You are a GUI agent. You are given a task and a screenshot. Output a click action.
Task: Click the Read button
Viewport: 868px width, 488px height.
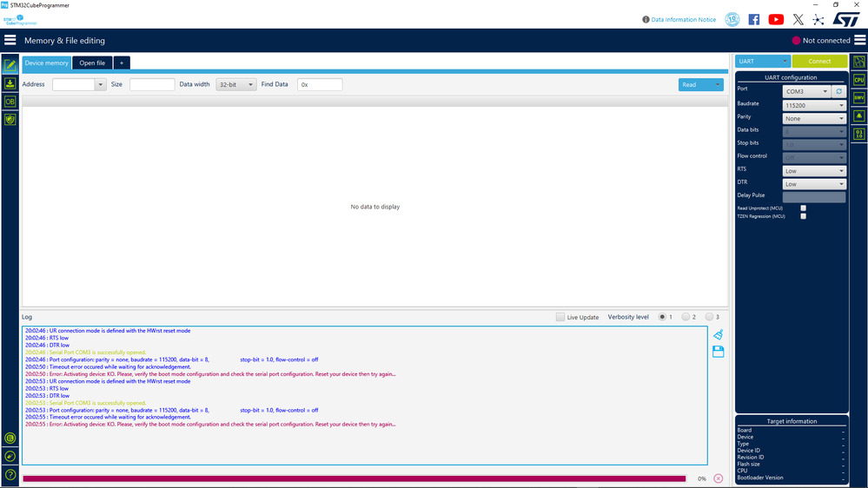tap(695, 84)
